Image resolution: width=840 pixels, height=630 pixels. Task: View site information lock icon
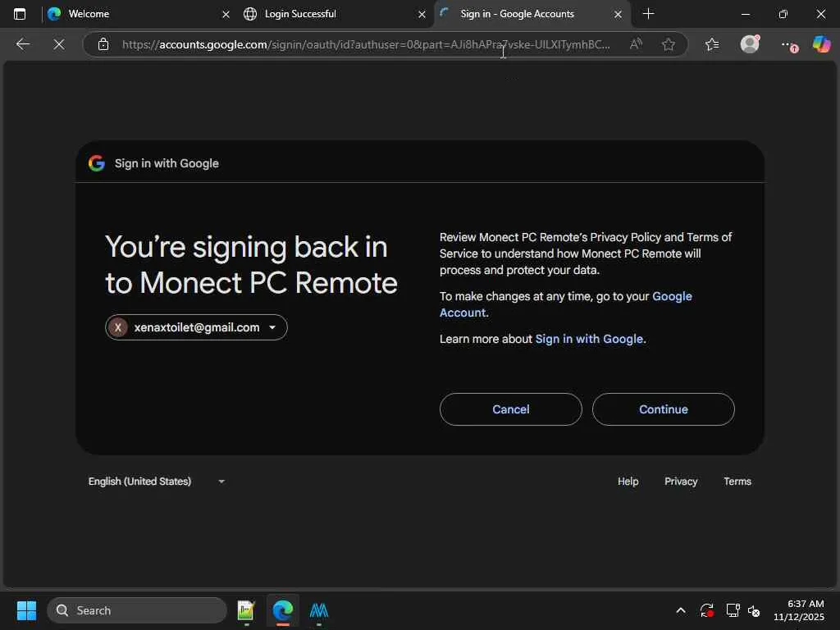click(x=103, y=44)
